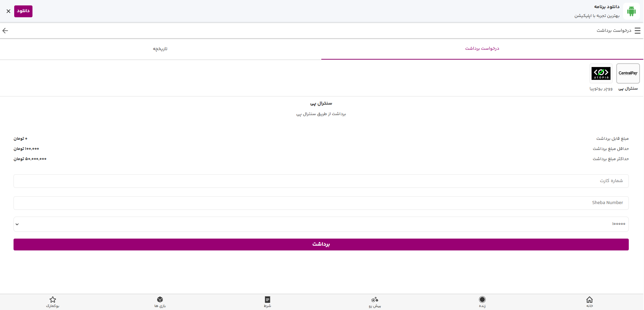The height and width of the screenshot is (310, 644).
Task: Open the 100000 amount select box
Action: coord(321,224)
